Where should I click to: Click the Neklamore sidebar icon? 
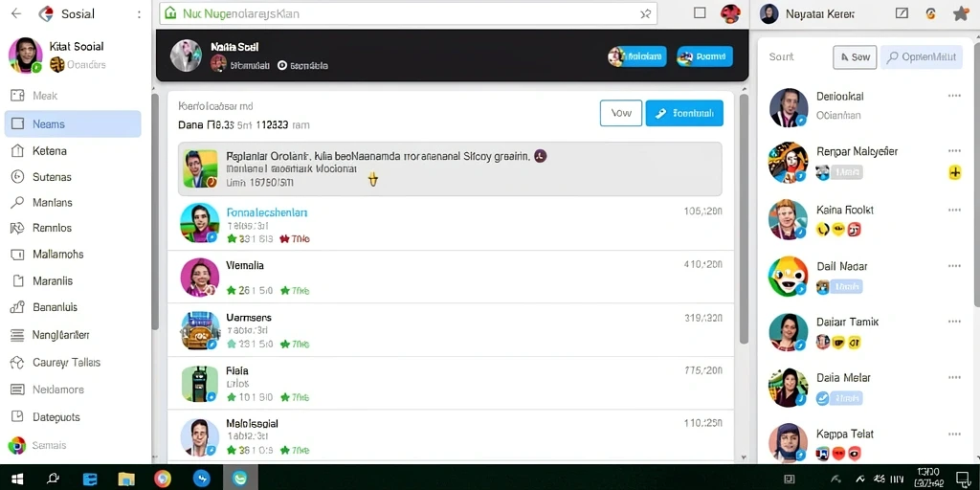[x=17, y=390]
